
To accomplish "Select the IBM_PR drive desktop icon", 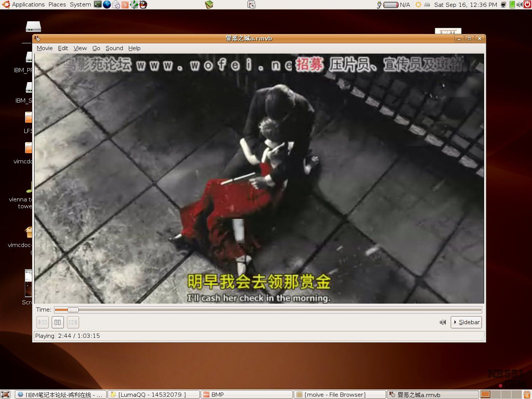I will pyautogui.click(x=29, y=57).
